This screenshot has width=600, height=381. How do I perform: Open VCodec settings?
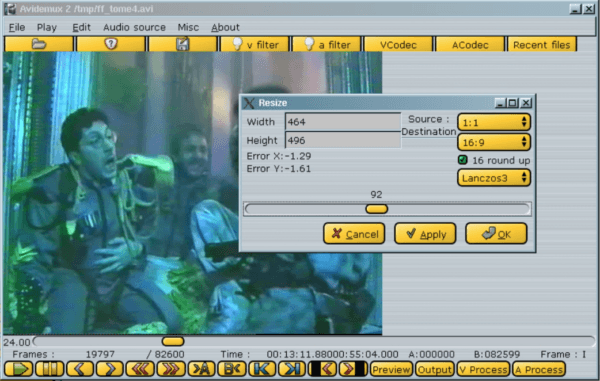pyautogui.click(x=398, y=44)
